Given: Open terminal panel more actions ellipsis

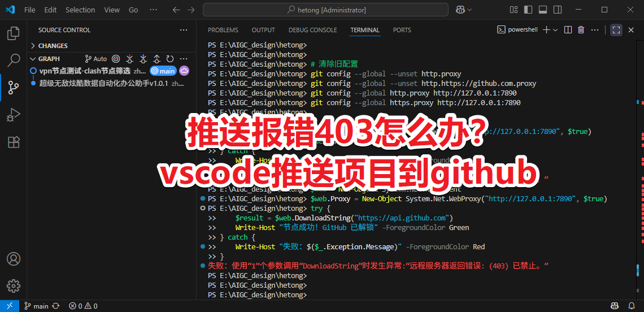Looking at the screenshot, I should [594, 29].
